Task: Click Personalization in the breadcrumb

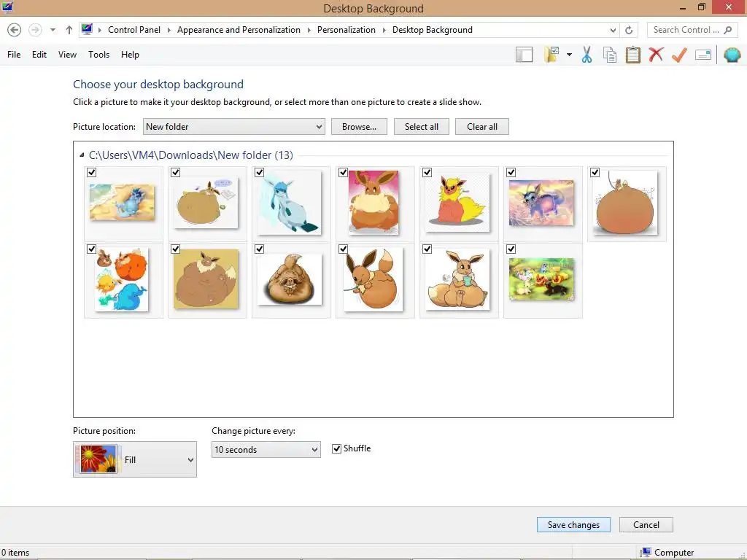Action: (x=347, y=30)
